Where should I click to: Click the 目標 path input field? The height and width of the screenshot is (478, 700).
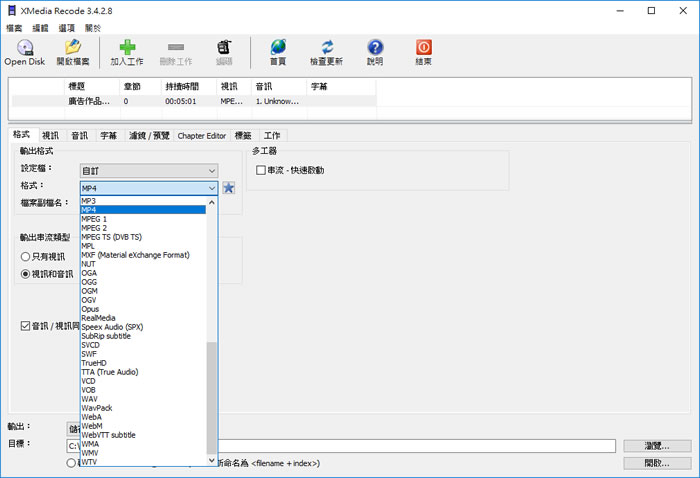point(341,446)
